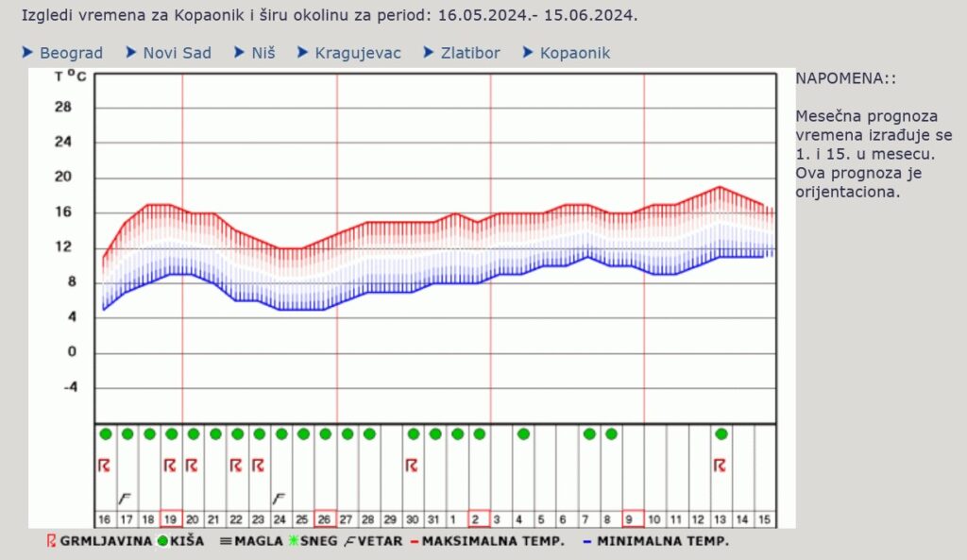Click the green snow icon in legend
The height and width of the screenshot is (560, 967).
(x=293, y=541)
